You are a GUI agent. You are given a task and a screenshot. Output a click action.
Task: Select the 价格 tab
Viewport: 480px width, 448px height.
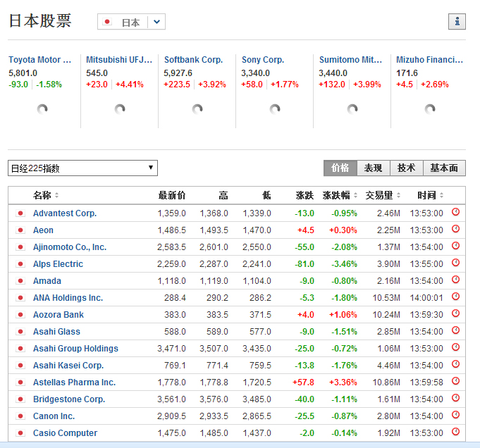coord(340,168)
